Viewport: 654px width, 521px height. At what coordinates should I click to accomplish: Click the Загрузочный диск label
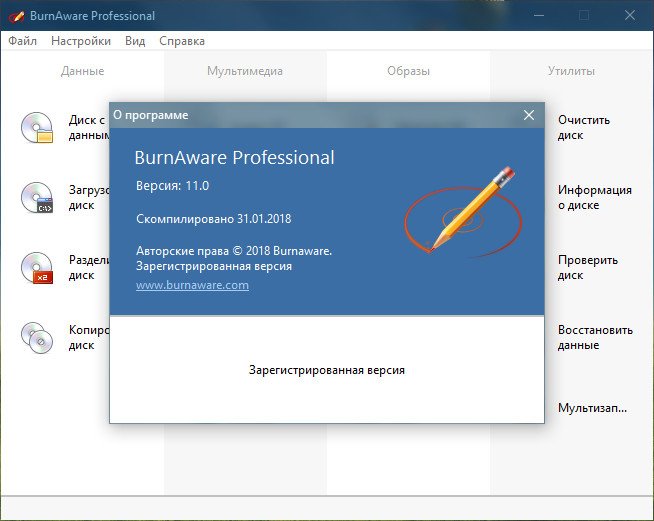pyautogui.click(x=88, y=198)
